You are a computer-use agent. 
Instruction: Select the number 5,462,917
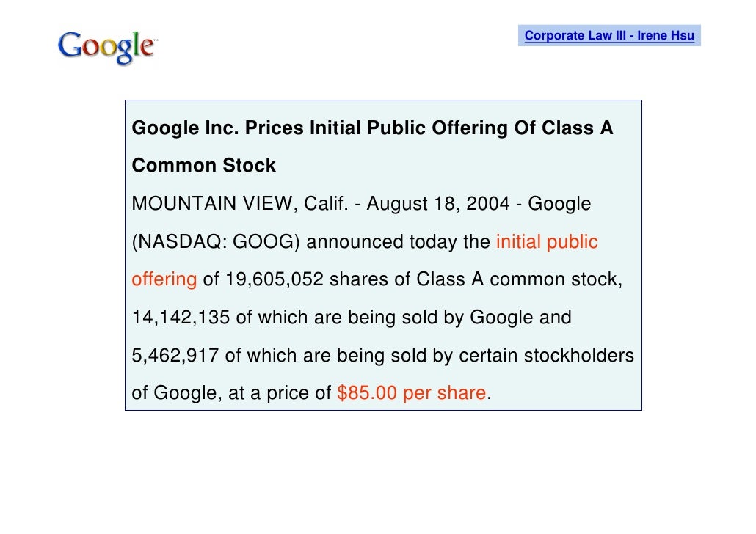[175, 356]
